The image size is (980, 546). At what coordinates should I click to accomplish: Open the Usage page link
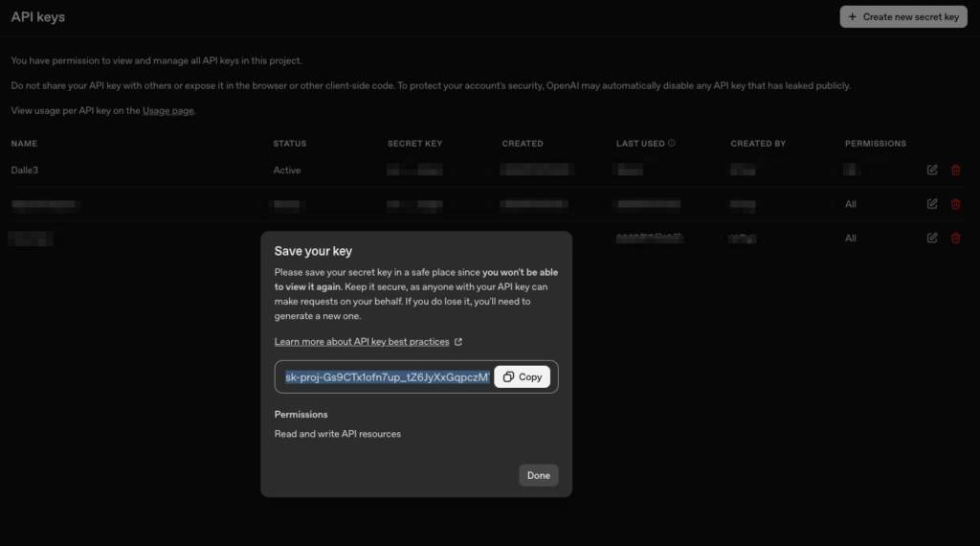[168, 111]
